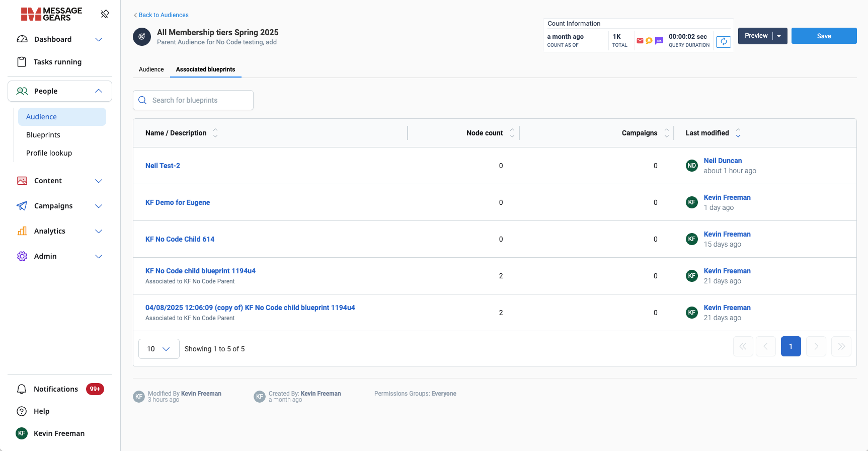Viewport: 868px width, 451px height.
Task: Click the Notifications bell icon
Action: [x=22, y=389]
